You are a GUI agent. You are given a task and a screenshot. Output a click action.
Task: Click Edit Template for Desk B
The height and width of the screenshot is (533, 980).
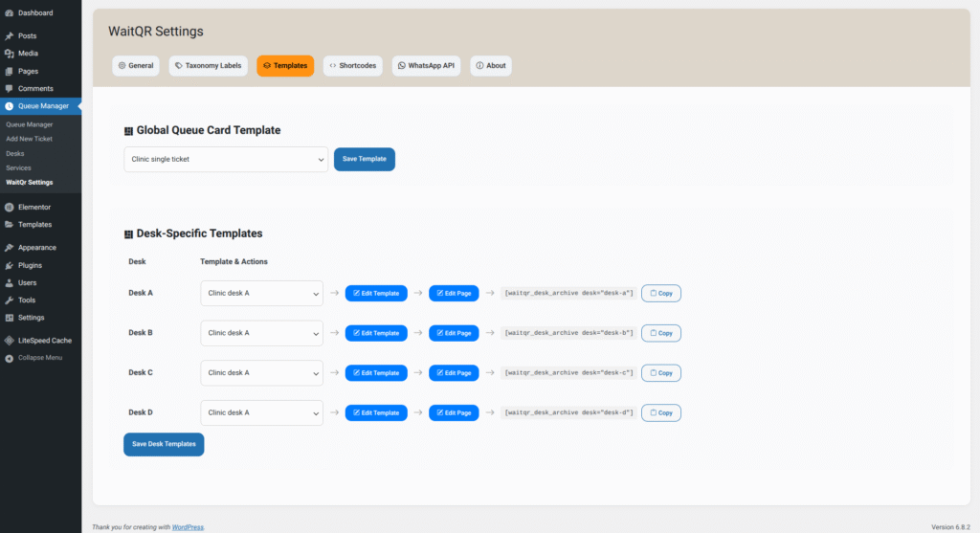pyautogui.click(x=376, y=333)
